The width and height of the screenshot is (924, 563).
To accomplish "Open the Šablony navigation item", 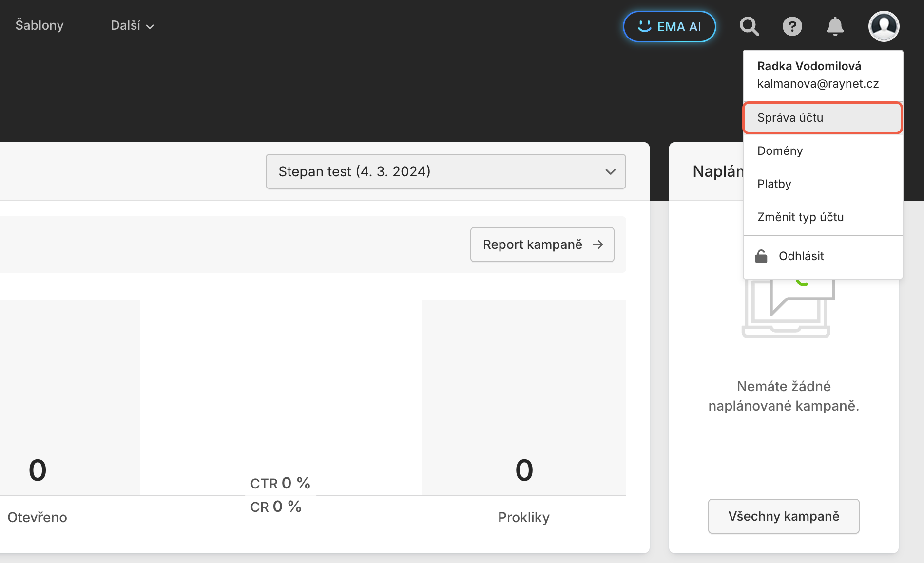I will click(39, 25).
